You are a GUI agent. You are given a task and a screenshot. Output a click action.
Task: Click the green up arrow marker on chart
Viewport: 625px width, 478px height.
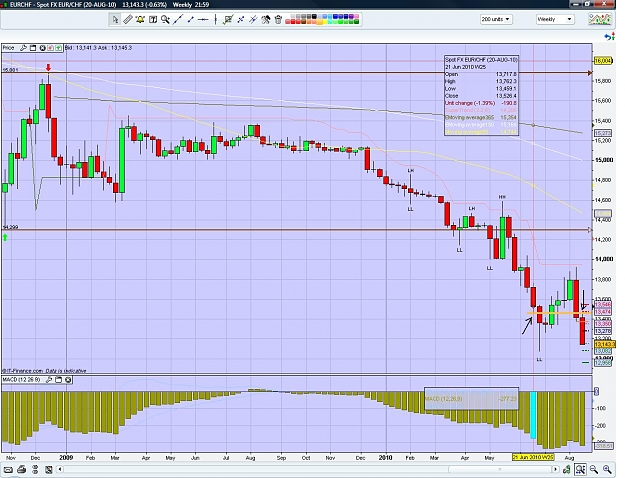coord(5,238)
